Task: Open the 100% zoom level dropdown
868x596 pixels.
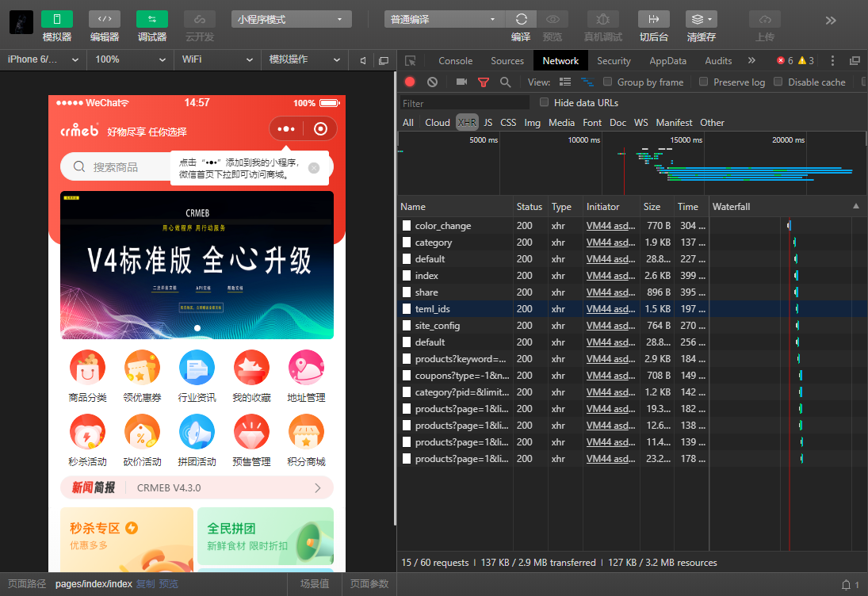Action: 130,59
